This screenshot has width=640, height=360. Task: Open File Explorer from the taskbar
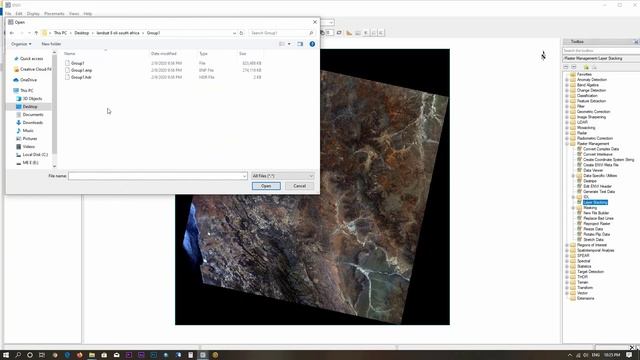(92, 355)
